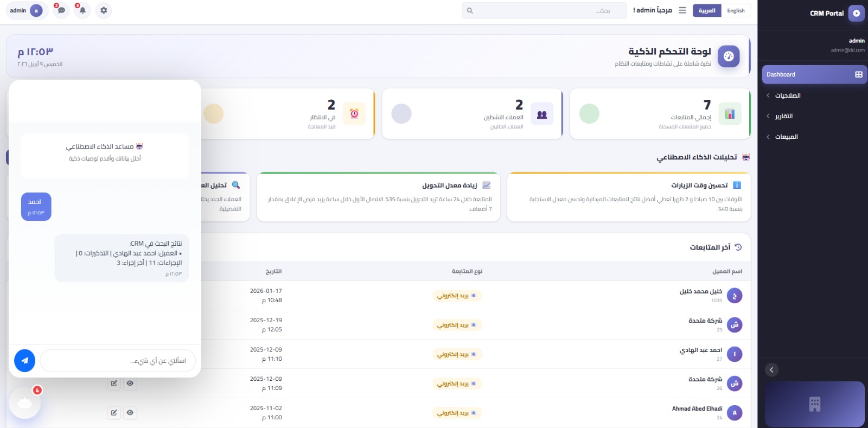Switch language to العربية

point(707,10)
